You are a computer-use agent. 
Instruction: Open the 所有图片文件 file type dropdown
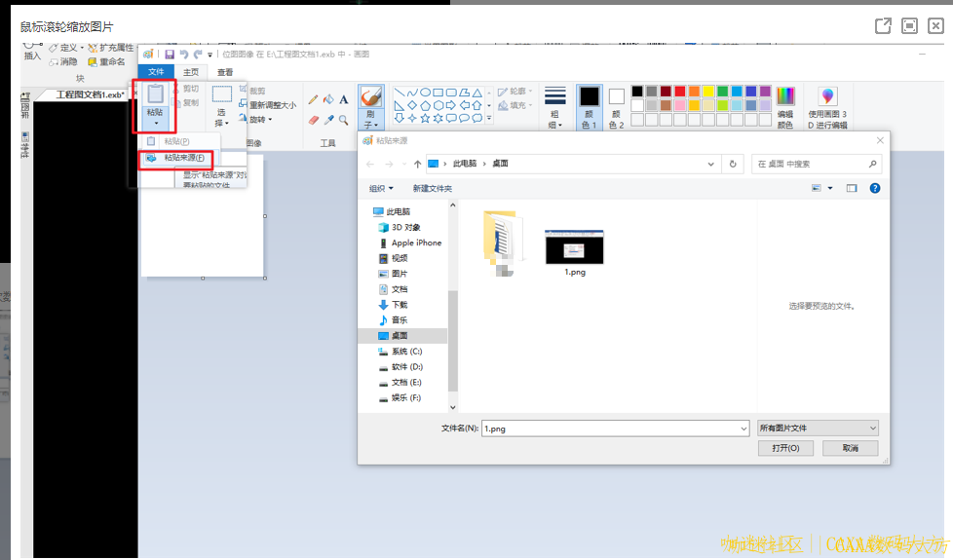coord(818,428)
